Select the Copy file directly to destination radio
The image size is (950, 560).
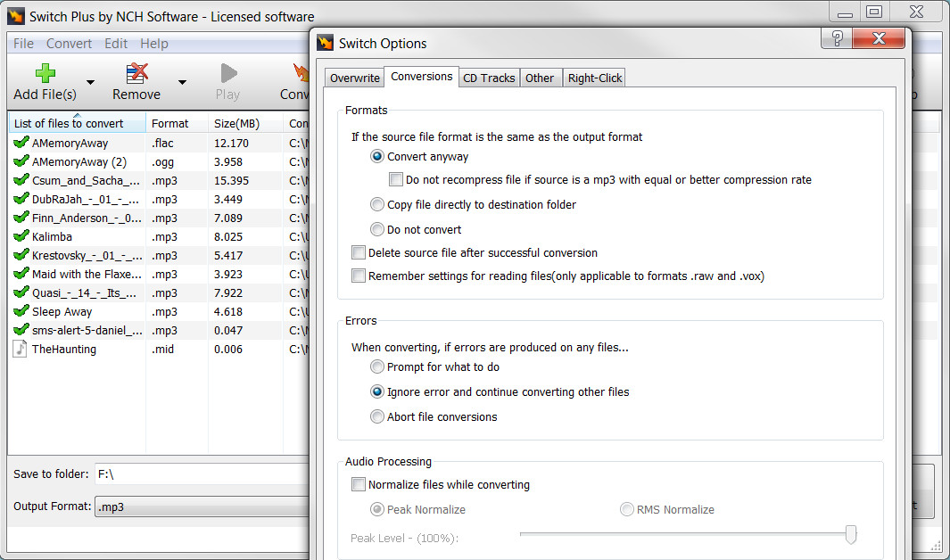(x=377, y=204)
